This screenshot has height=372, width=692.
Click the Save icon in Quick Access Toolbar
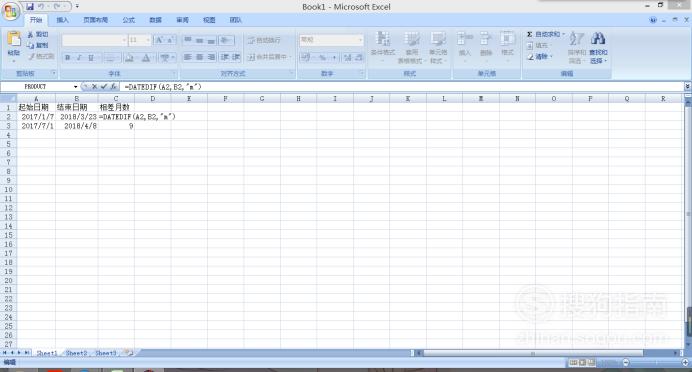(x=30, y=6)
